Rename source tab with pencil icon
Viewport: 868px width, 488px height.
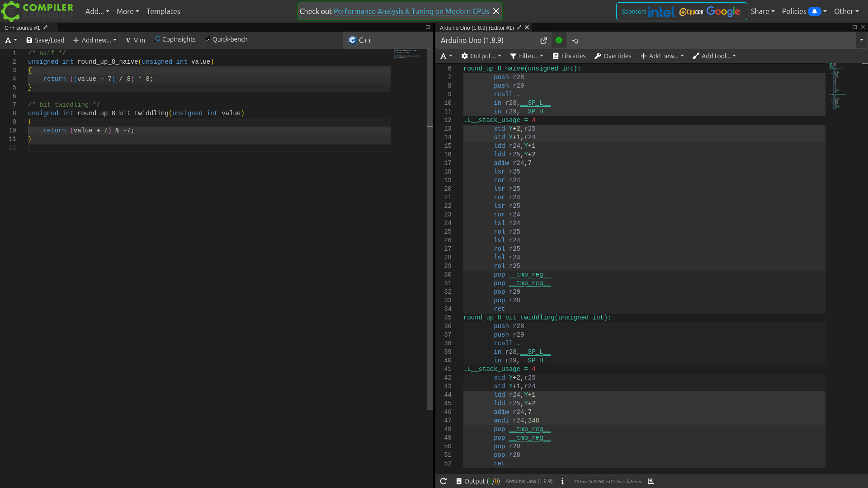[x=46, y=28]
